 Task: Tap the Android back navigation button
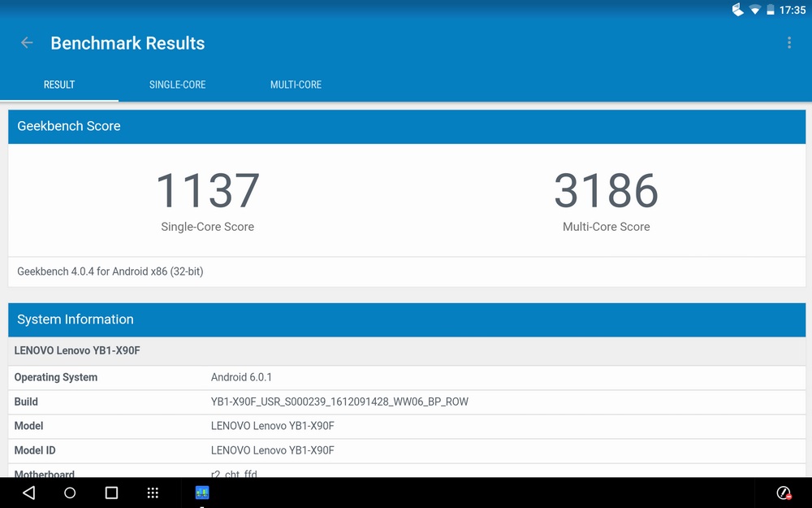click(29, 493)
